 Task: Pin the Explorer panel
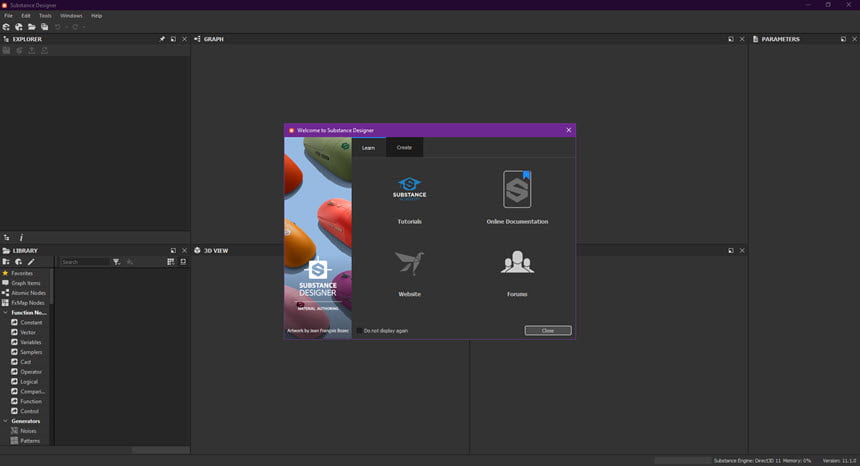[162, 39]
